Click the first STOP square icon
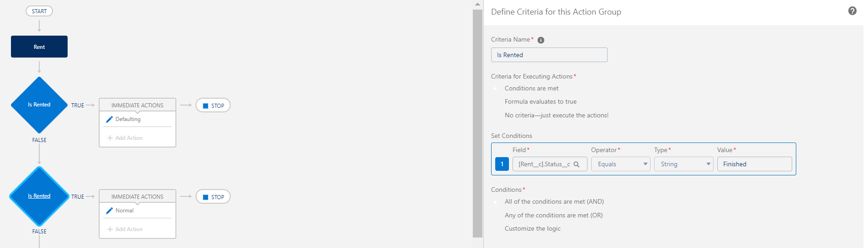868x248 pixels. tap(206, 106)
